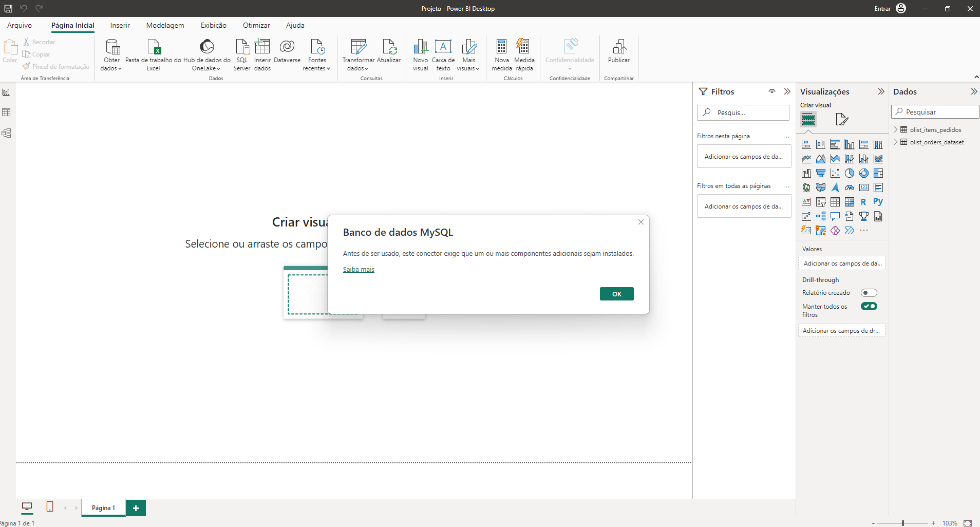The image size is (980, 527).
Task: Collapse the Visualizações pane
Action: click(881, 91)
